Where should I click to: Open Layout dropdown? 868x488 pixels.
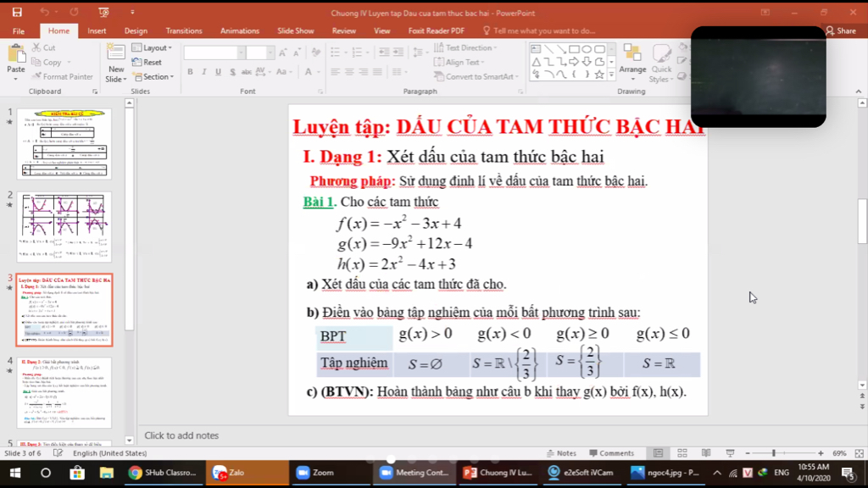(x=153, y=47)
